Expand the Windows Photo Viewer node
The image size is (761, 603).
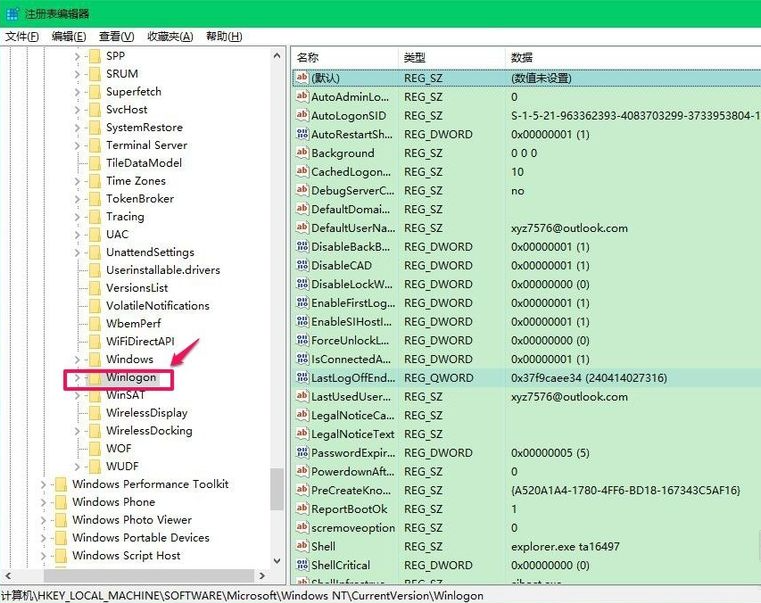(43, 520)
